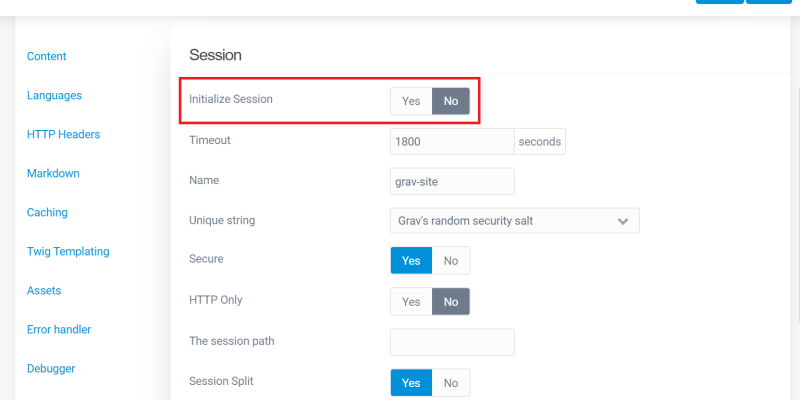The image size is (800, 400).
Task: Enable HTTP Only by clicking Yes
Action: 411,301
